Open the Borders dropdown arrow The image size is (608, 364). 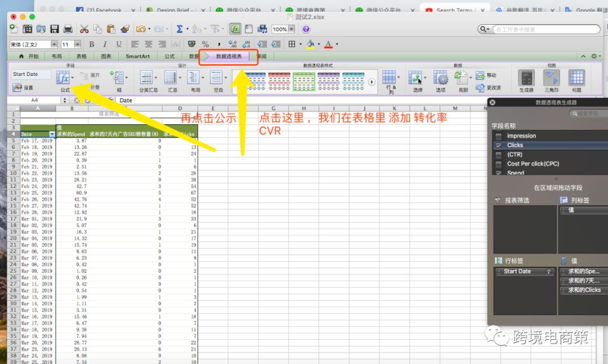click(x=301, y=44)
